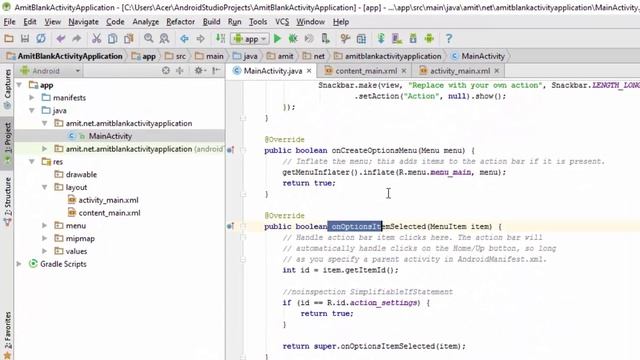Run the app with green play button
The height and width of the screenshot is (360, 640).
pos(278,39)
